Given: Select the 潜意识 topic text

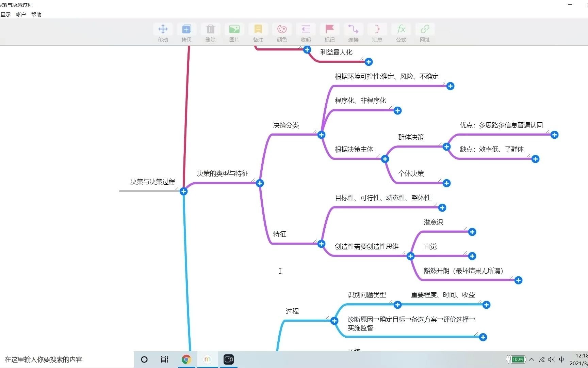Looking at the screenshot, I should pos(433,223).
